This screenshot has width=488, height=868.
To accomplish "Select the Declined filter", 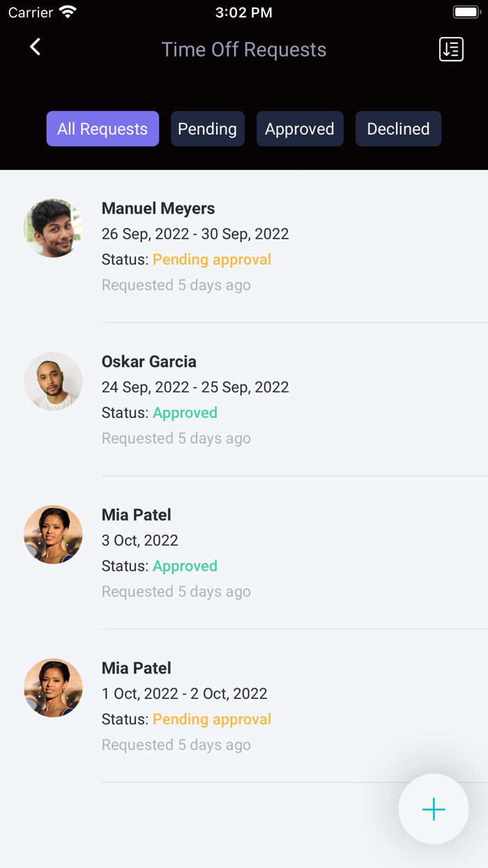I will point(398,128).
